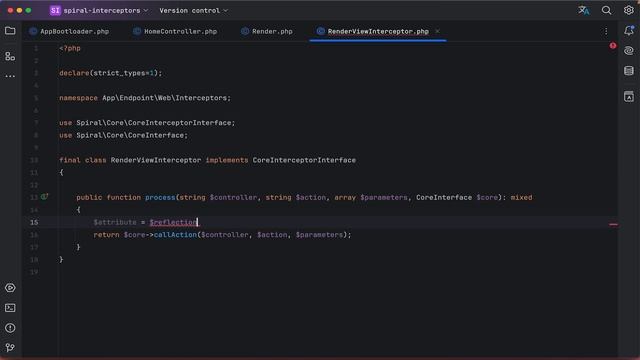The height and width of the screenshot is (360, 640).
Task: Click use Spiral\Core\CoreInterface import line
Action: 123,136
